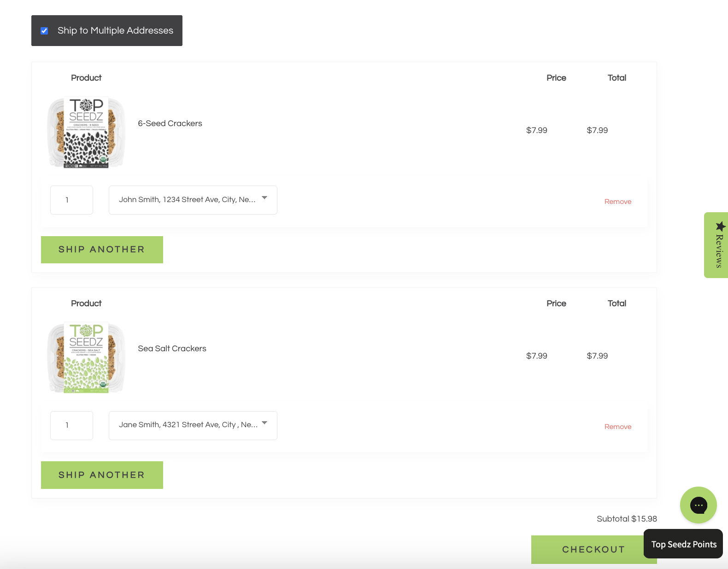The image size is (728, 569).
Task: Open the chat bubble widget
Action: point(698,505)
